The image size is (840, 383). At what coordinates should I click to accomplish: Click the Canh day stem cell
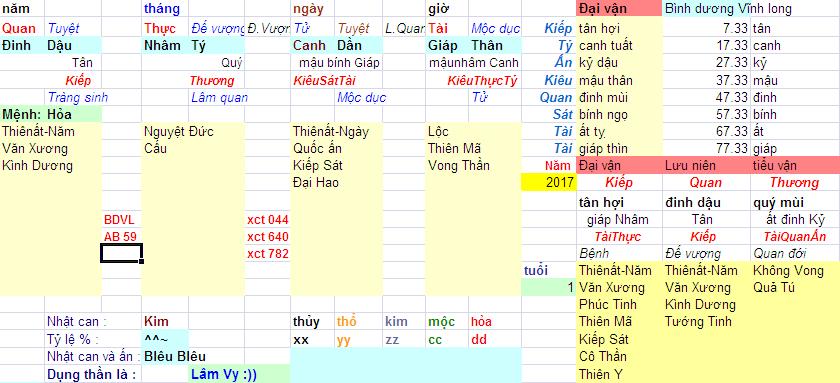coord(313,46)
